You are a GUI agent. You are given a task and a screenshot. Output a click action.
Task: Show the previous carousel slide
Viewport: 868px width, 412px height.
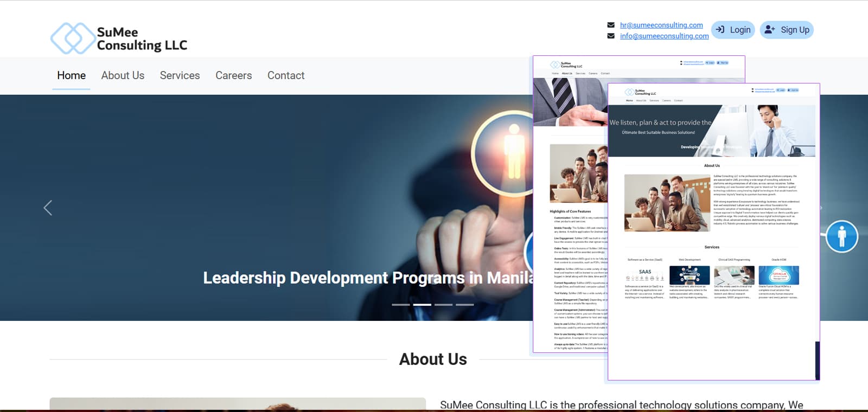pyautogui.click(x=48, y=208)
